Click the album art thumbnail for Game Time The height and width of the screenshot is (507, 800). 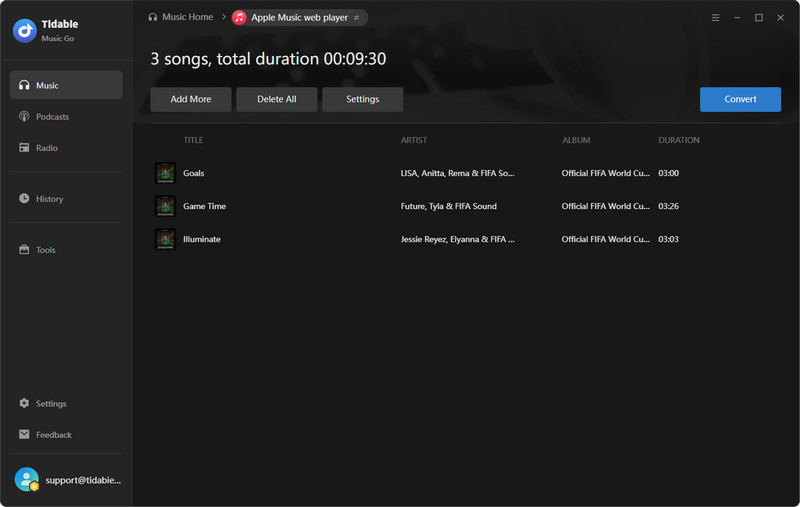point(165,206)
